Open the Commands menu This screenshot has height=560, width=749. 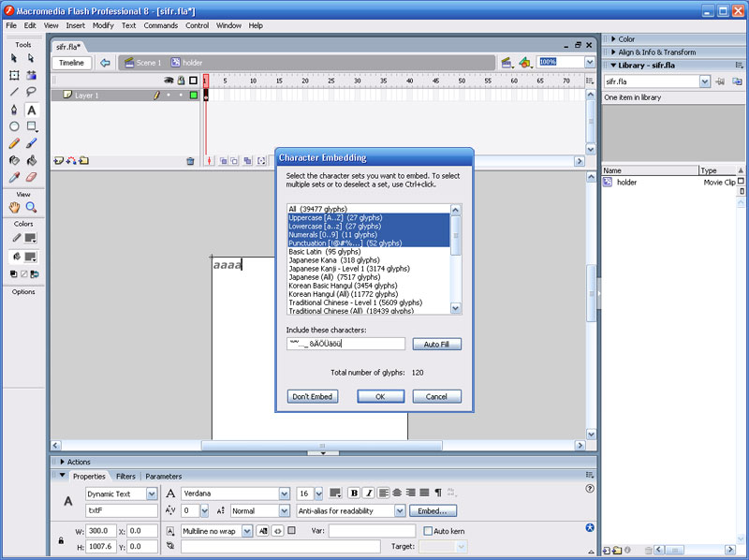(x=160, y=25)
